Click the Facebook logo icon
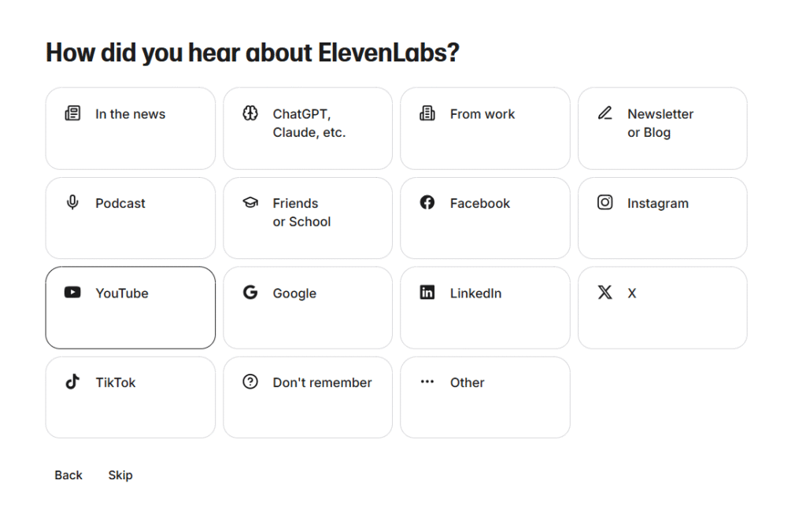 [427, 203]
